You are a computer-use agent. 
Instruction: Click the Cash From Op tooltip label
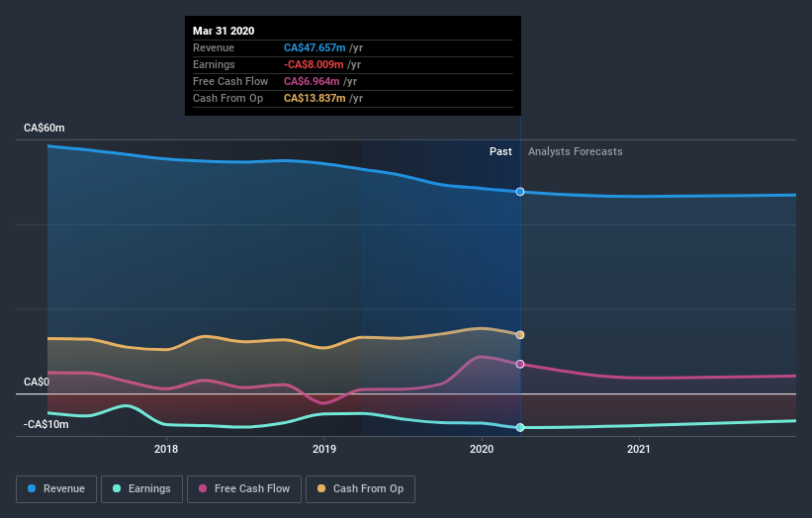[227, 98]
